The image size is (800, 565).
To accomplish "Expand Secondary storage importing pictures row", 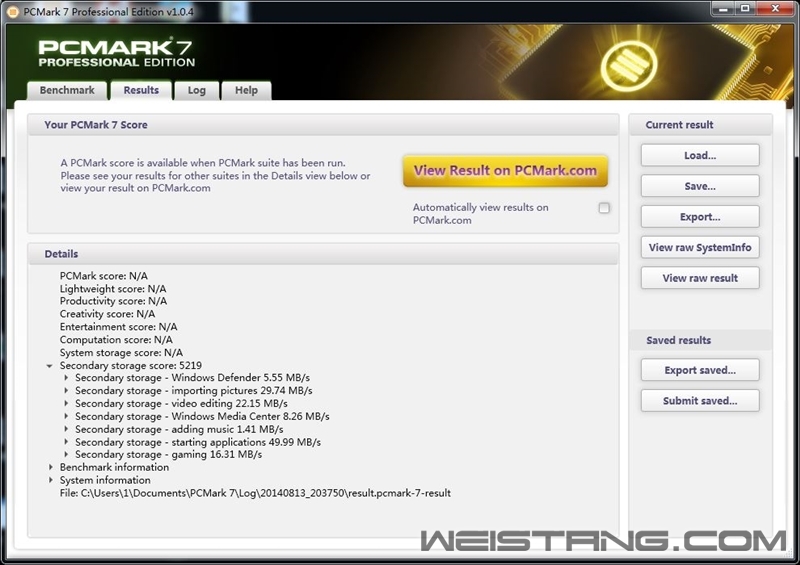I will (66, 390).
